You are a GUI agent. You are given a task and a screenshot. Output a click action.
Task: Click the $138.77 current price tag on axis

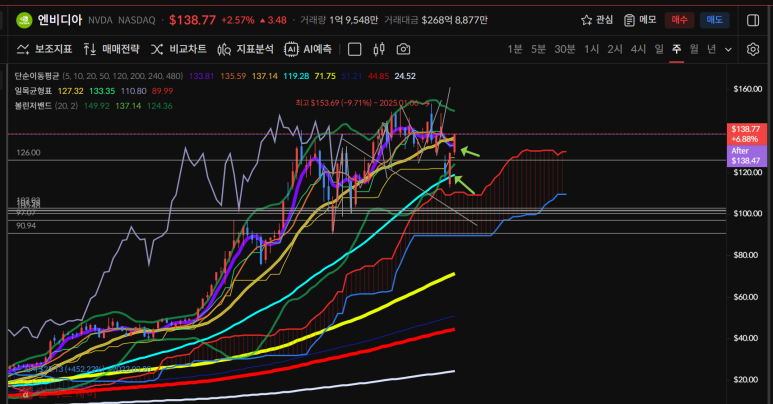(x=746, y=134)
